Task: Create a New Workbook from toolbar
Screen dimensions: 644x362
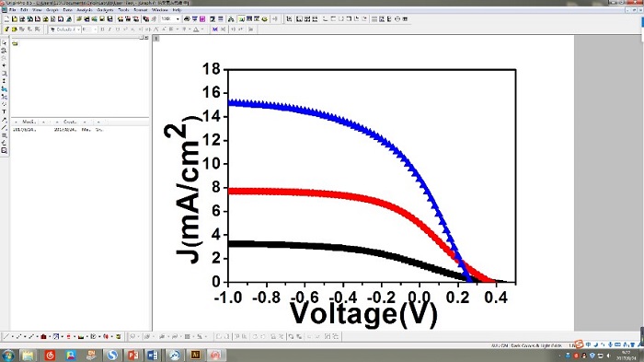Action: [x=22, y=19]
